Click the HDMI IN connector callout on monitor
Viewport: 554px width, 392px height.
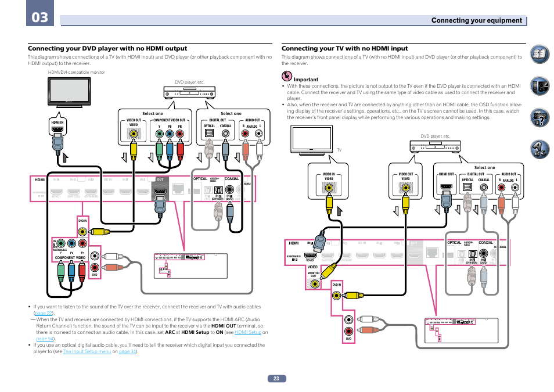(57, 127)
